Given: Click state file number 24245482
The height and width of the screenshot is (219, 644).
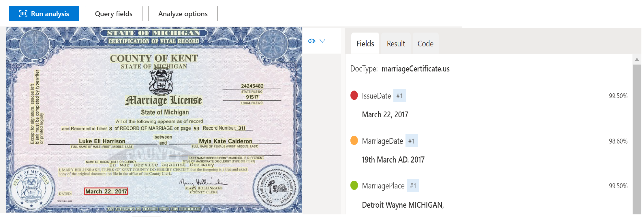Looking at the screenshot, I should tap(252, 86).
